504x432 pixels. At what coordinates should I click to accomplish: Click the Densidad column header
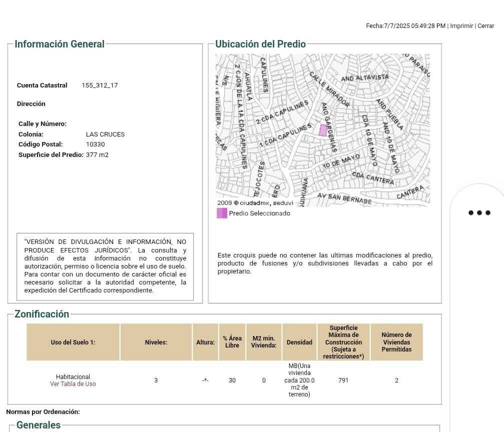tap(299, 342)
